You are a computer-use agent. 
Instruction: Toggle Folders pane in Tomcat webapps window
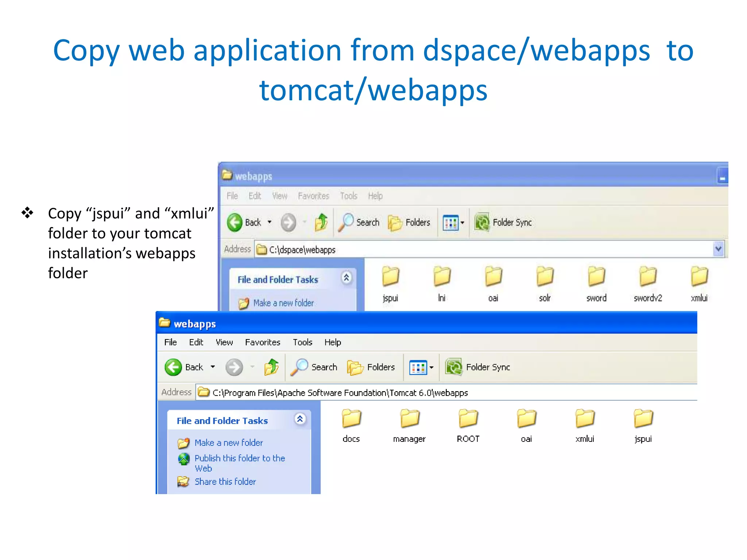(x=371, y=367)
